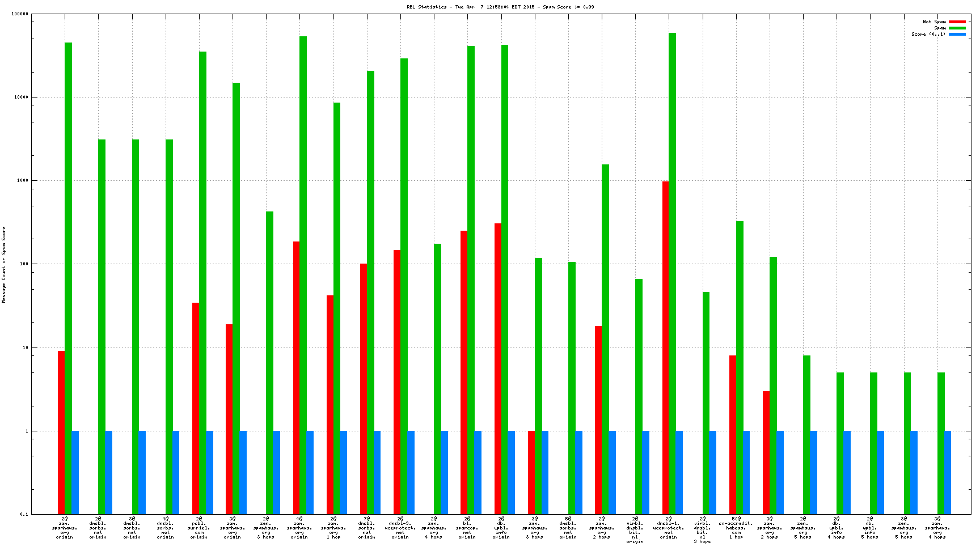Click the dnsbl-3.uceprotect.net x-axis label
The height and width of the screenshot is (551, 980).
tap(400, 528)
